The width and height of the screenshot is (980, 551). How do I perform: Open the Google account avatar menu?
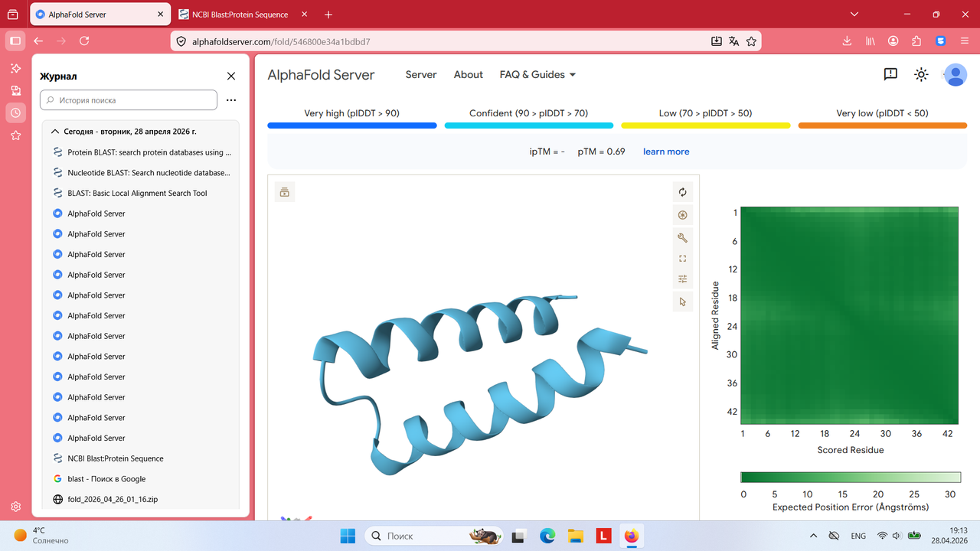coord(955,74)
